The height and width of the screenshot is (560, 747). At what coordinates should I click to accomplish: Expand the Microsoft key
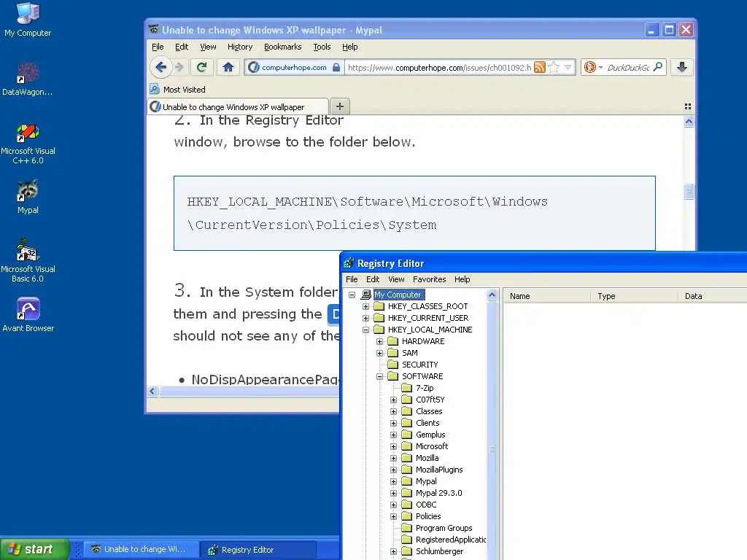click(393, 446)
